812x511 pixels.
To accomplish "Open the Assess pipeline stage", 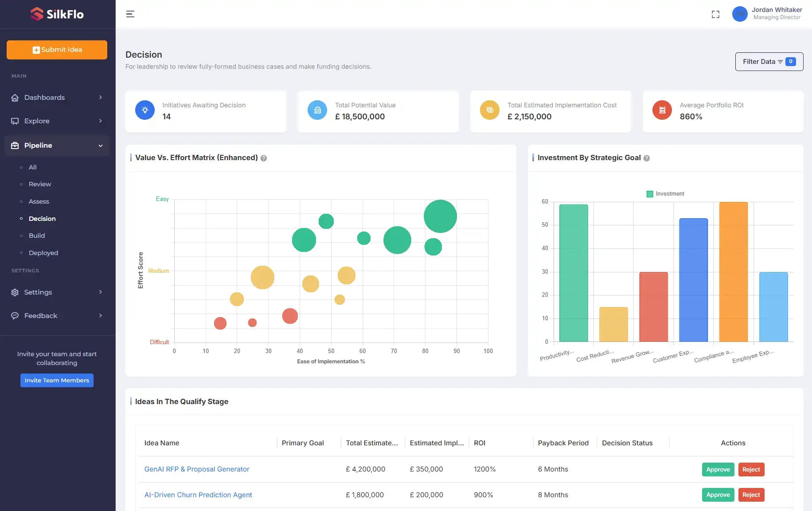I will click(x=39, y=201).
